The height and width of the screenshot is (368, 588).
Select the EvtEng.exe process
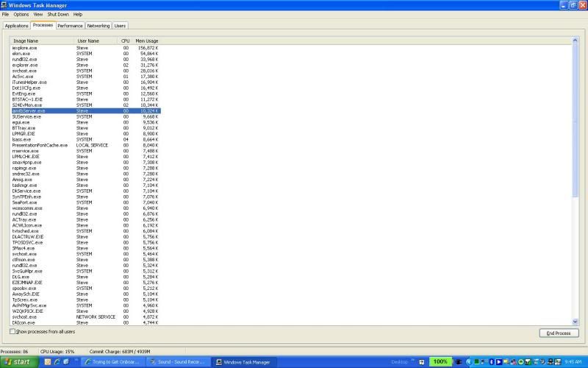pyautogui.click(x=86, y=94)
